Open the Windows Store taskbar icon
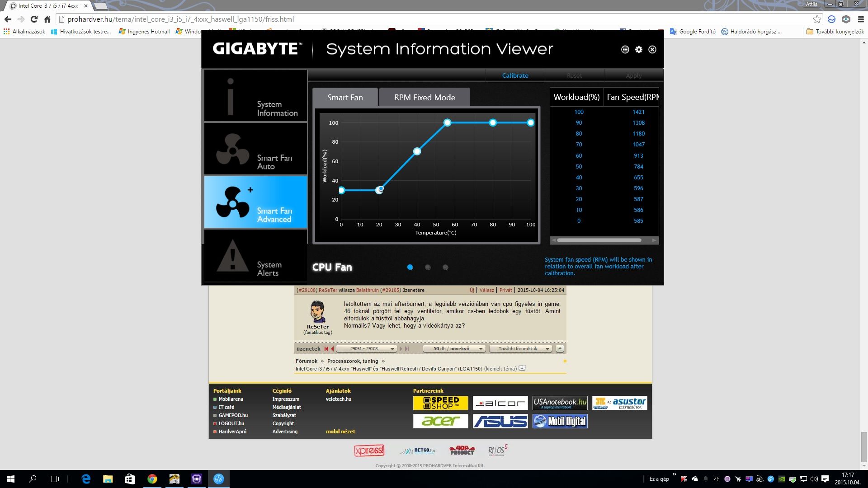Image resolution: width=868 pixels, height=488 pixels. [x=130, y=479]
